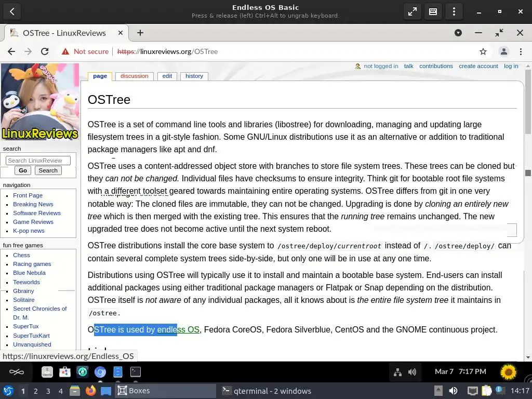Click the Endless volume icon
The width and height of the screenshot is (532, 399).
(412, 372)
